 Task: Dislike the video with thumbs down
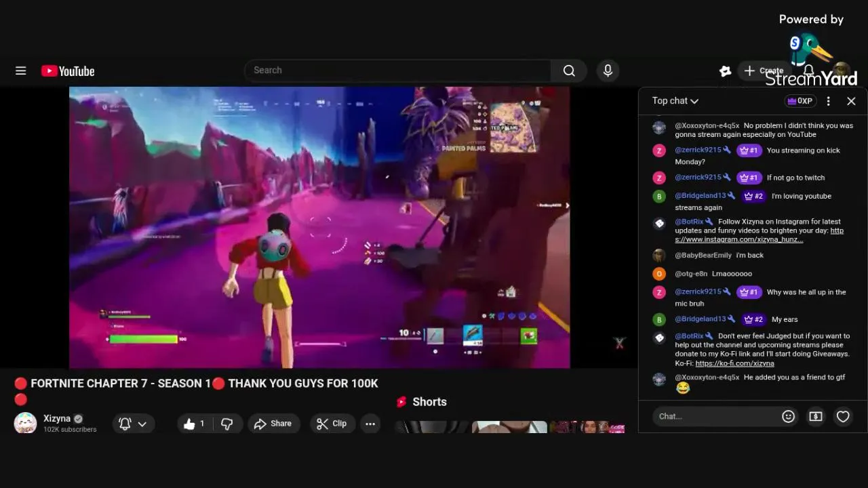[227, 424]
